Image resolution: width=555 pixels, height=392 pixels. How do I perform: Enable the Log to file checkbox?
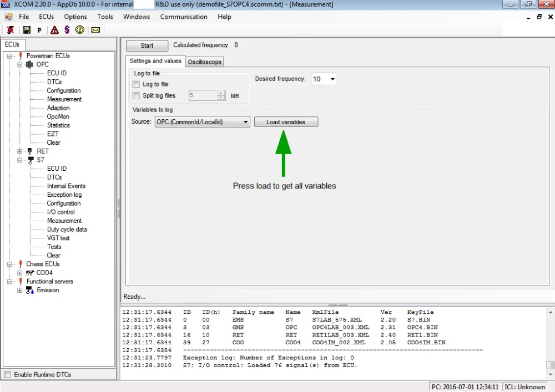[136, 84]
